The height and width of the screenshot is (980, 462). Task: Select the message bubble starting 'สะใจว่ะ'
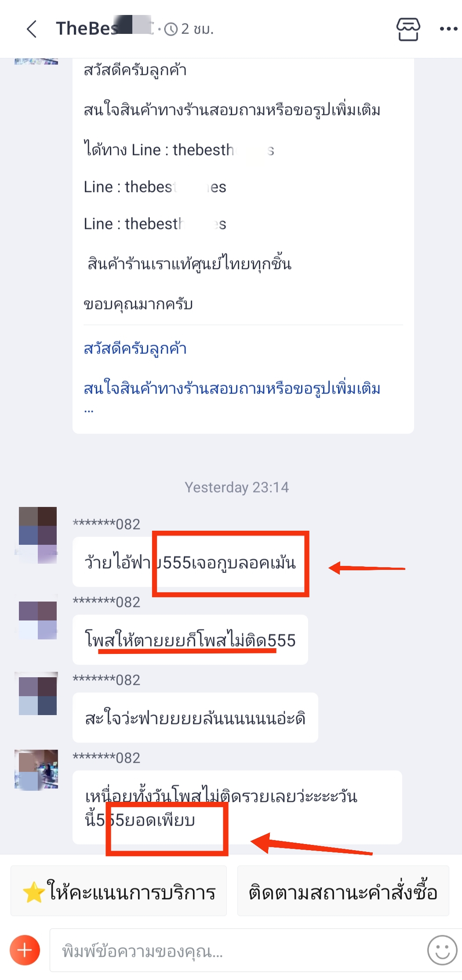pos(195,718)
